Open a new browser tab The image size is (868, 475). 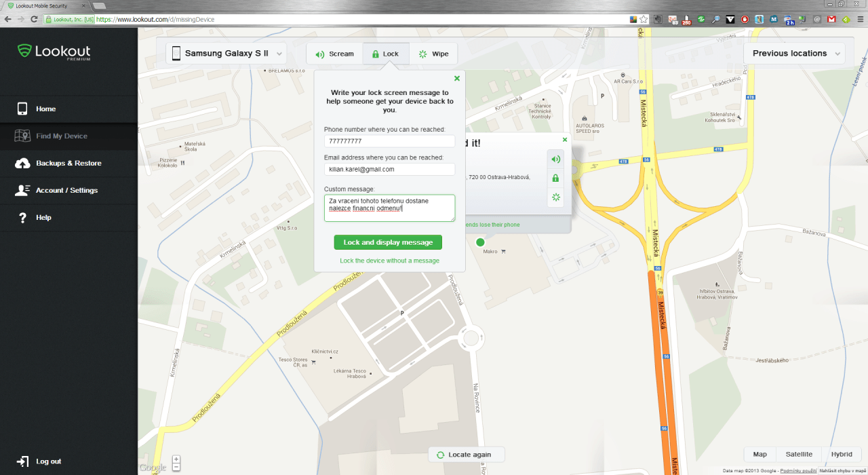[x=99, y=5]
